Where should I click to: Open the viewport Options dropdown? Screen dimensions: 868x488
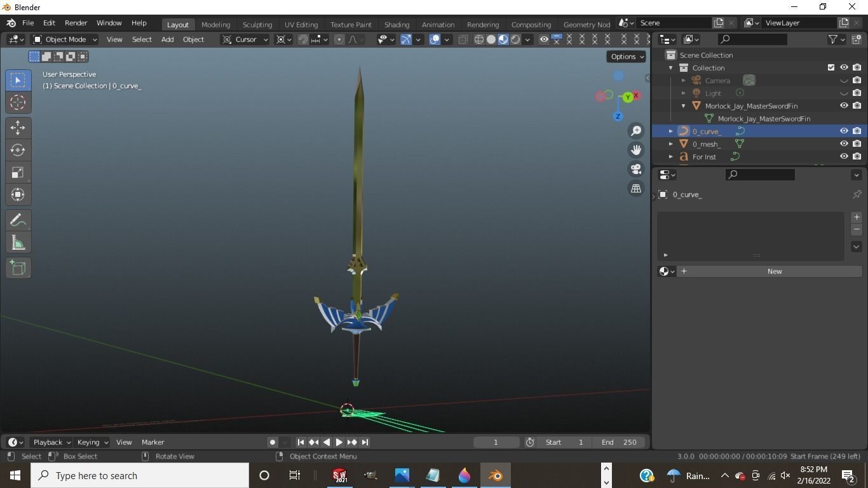[627, 57]
